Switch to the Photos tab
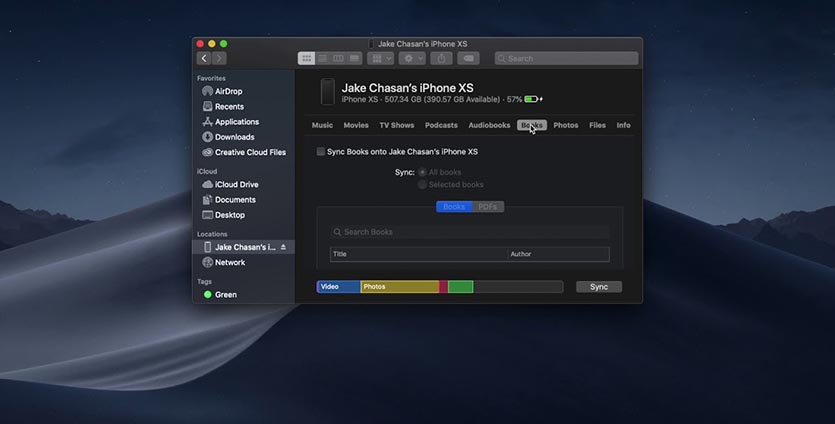The image size is (835, 424). pos(566,125)
